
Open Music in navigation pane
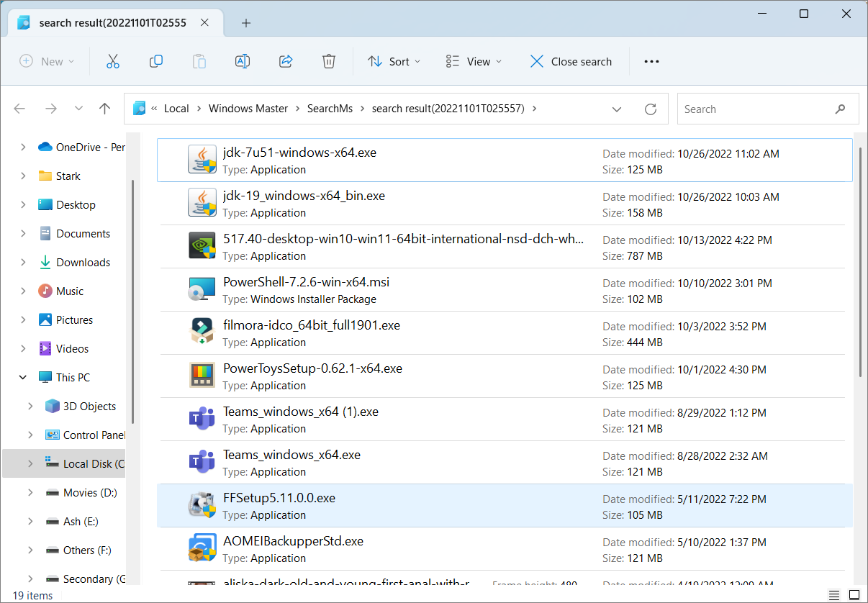coord(70,291)
